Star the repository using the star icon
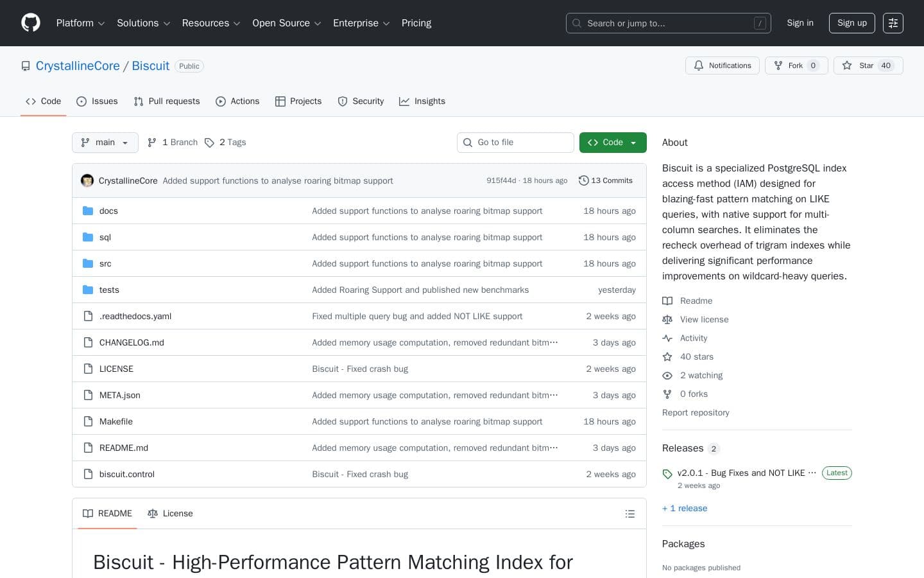The width and height of the screenshot is (924, 578). tap(848, 66)
